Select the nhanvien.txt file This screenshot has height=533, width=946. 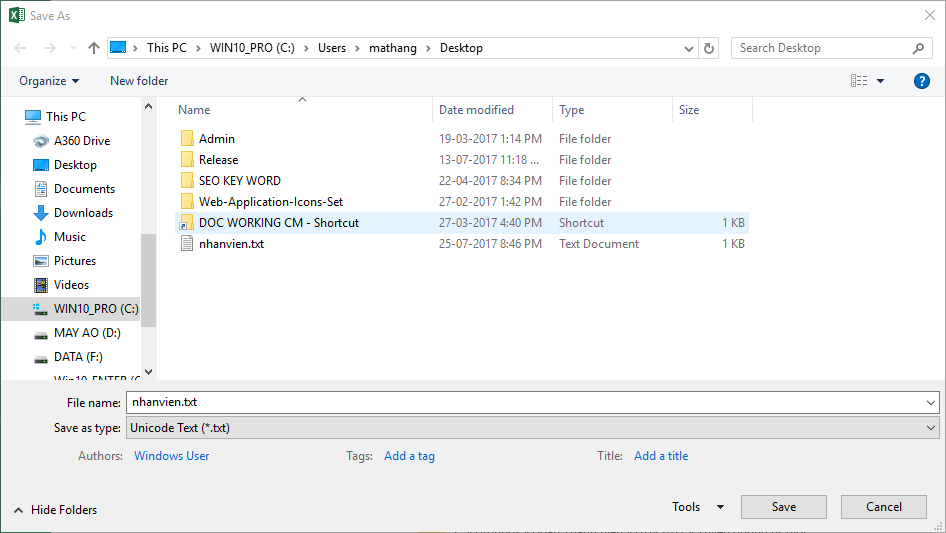(x=231, y=244)
